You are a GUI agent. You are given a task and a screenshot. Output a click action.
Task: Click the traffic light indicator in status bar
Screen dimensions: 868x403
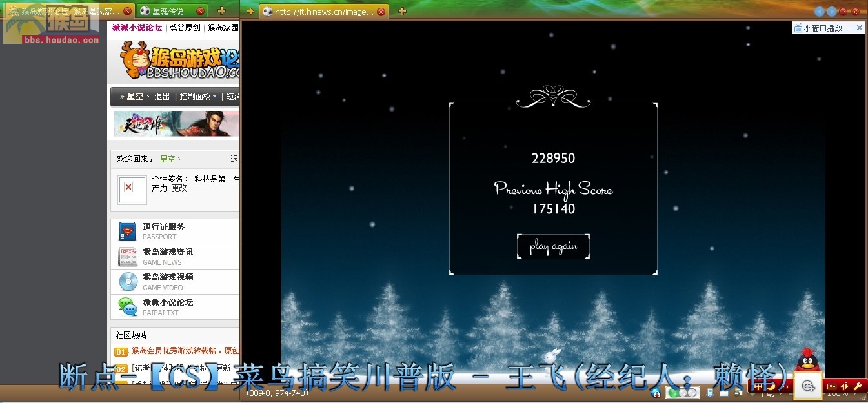683,393
